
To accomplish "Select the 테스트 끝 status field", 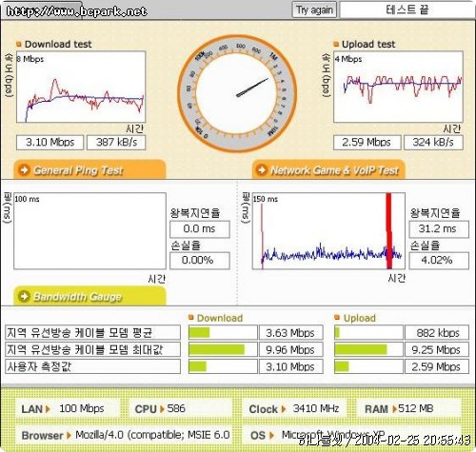I will pyautogui.click(x=407, y=10).
